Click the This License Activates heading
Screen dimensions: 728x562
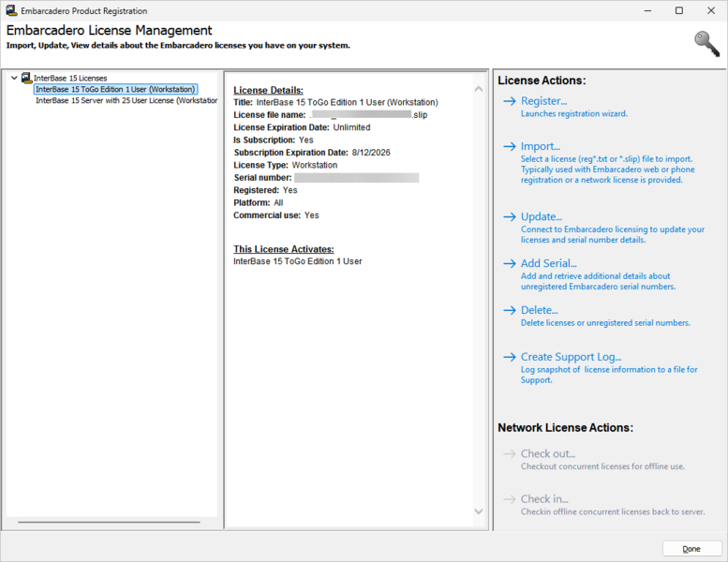[284, 249]
